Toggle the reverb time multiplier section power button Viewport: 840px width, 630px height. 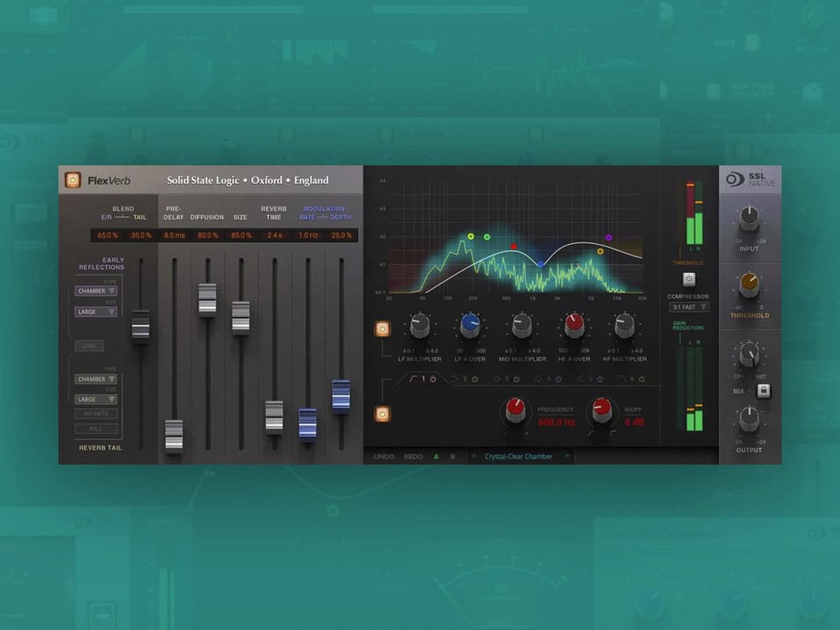pos(382,329)
